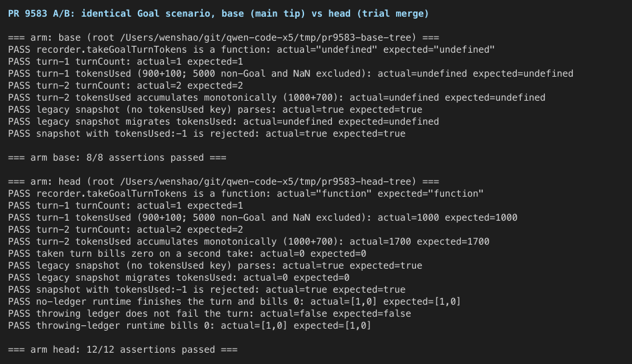Select the base arm header line
Image resolution: width=632 pixels, height=364 pixels.
click(223, 37)
